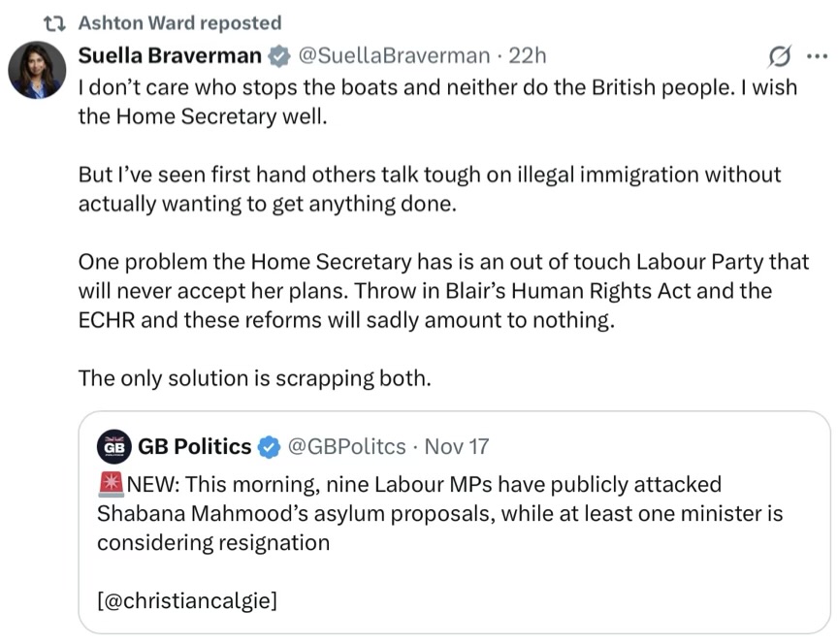Click the paragraph mentioning Blair's Human Rights Act

[425, 291]
